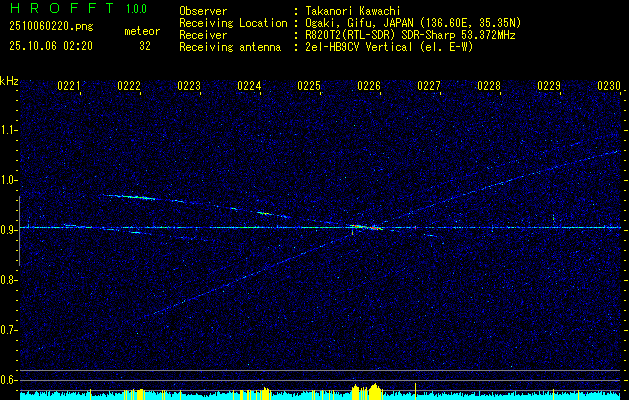The height and width of the screenshot is (400, 629).
Task: Click the 0.8 kHz axis value
Action: (7, 280)
